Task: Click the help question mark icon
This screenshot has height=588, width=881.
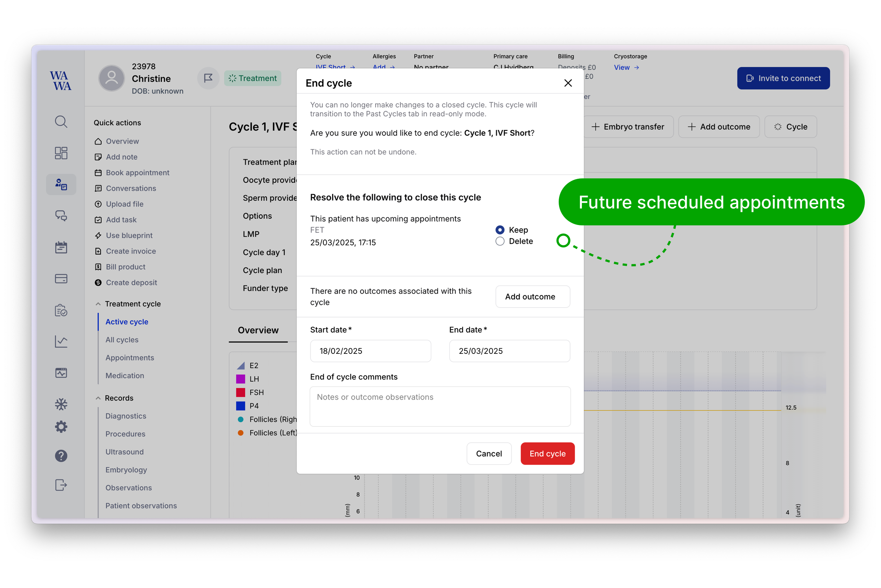Action: [61, 456]
